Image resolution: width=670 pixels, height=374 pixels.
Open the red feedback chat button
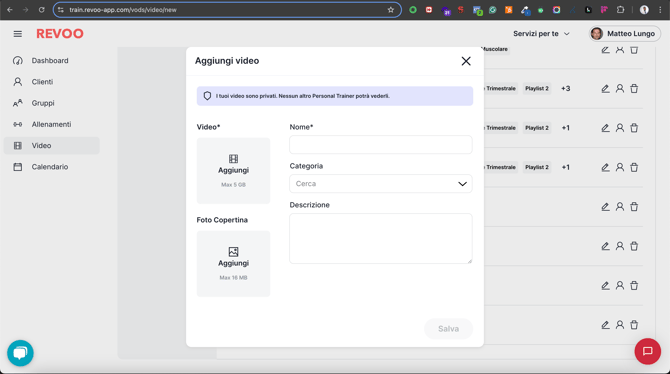tap(648, 351)
